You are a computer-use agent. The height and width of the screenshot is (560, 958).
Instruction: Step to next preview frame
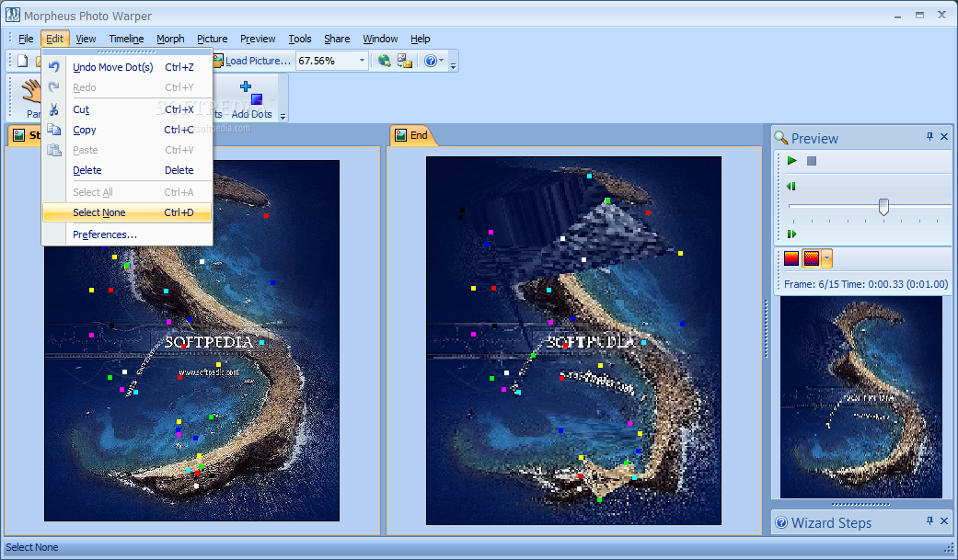(x=791, y=234)
